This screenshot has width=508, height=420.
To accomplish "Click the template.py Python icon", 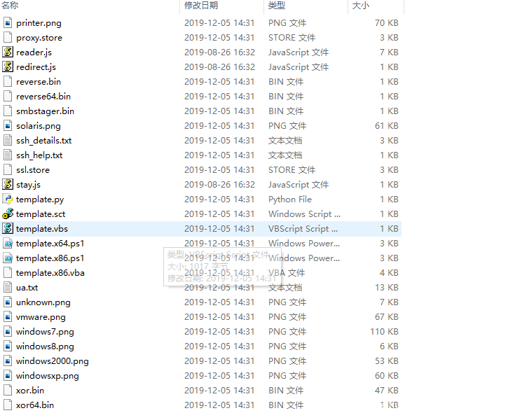I will (x=8, y=199).
